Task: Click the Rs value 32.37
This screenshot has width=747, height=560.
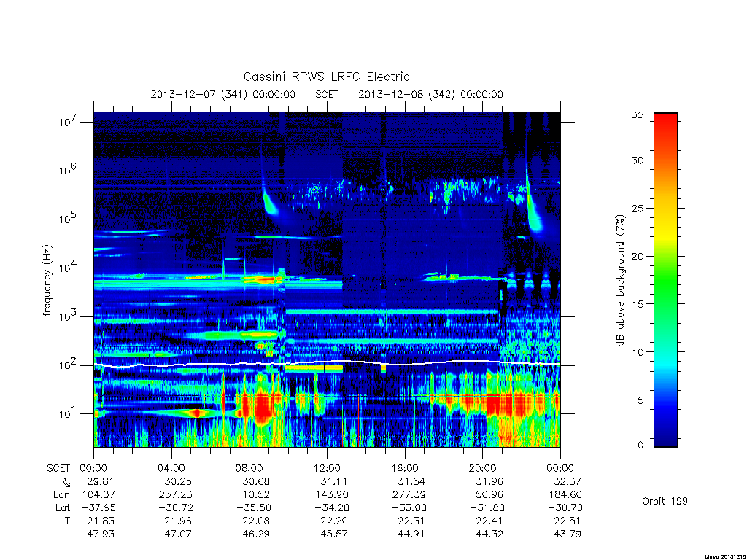Action: pos(568,481)
